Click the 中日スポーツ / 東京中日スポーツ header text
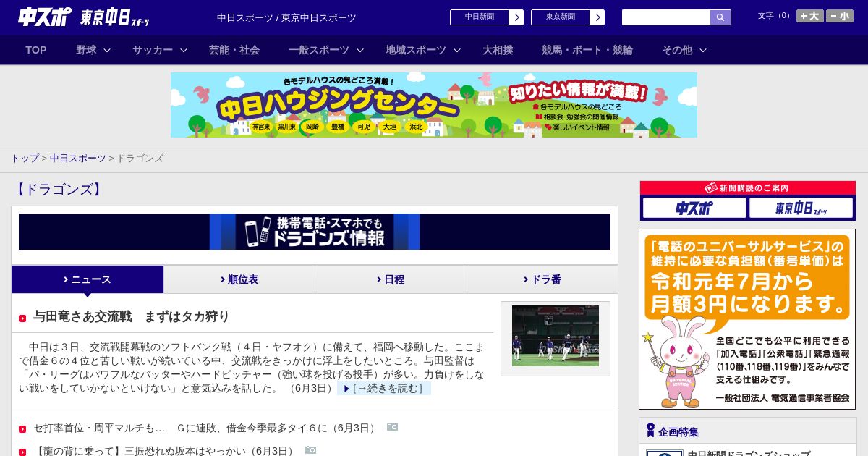Viewport: 868px width, 456px height. pyautogui.click(x=286, y=17)
